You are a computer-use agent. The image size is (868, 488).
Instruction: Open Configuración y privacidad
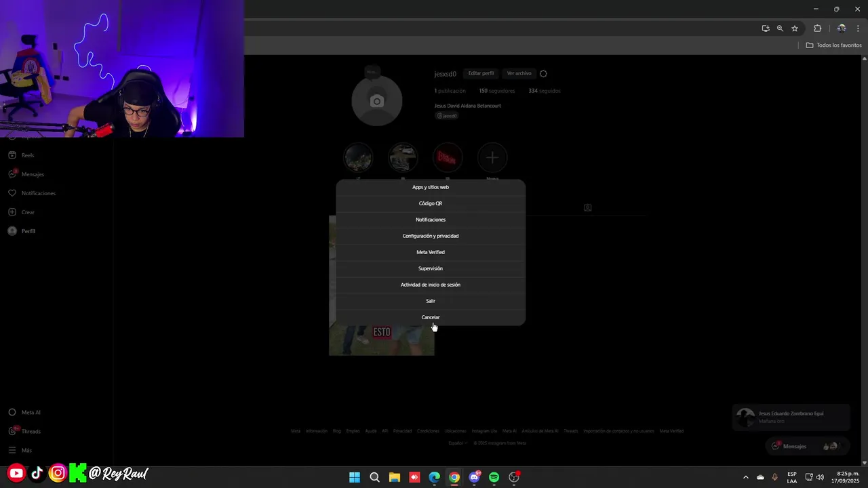pos(431,236)
